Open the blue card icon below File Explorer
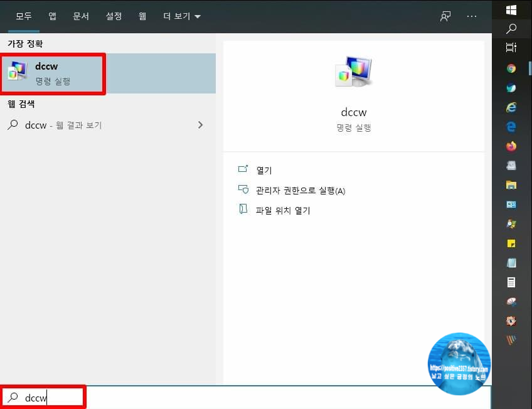This screenshot has width=532, height=409. [x=511, y=204]
